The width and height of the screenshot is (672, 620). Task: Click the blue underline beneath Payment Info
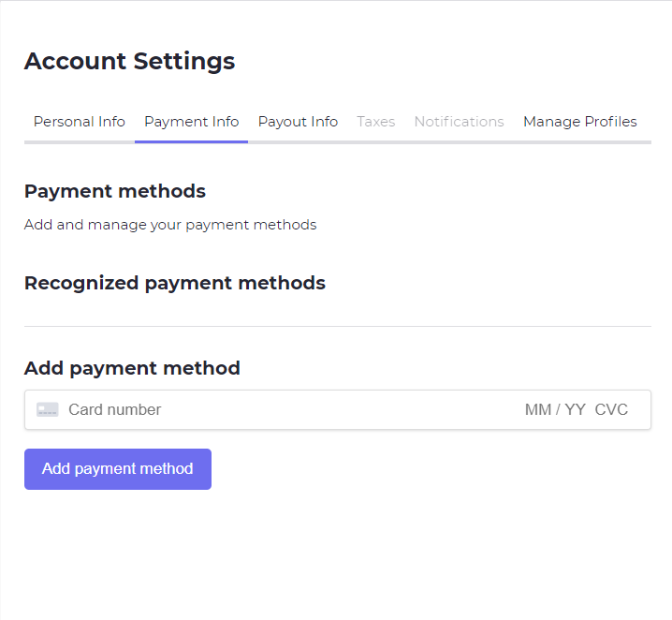191,142
